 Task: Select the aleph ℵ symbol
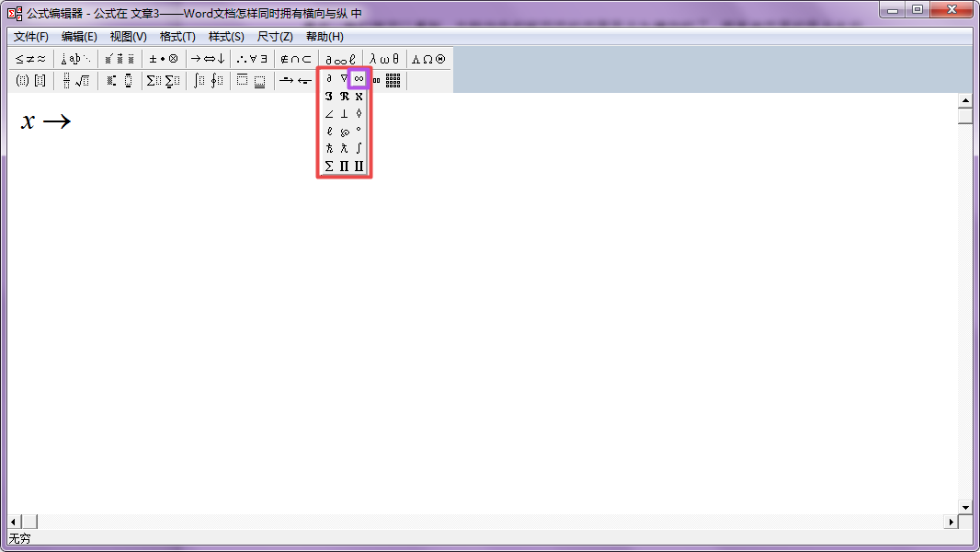(359, 97)
